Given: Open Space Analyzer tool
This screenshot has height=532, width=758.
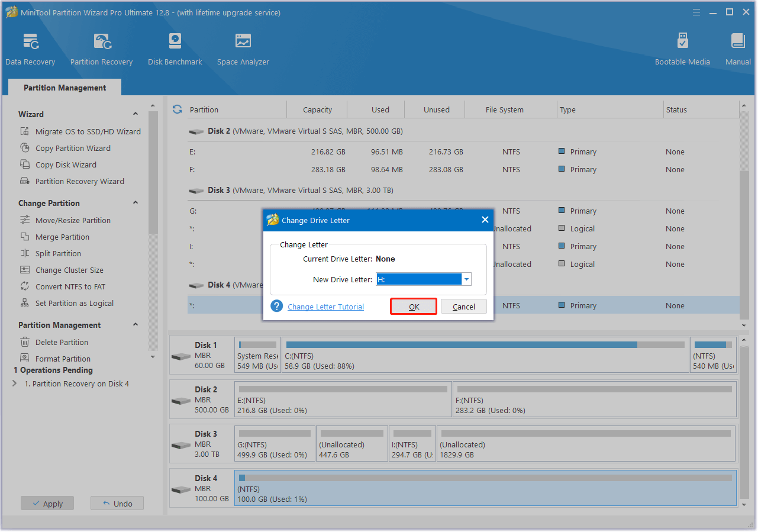Looking at the screenshot, I should tap(243, 50).
